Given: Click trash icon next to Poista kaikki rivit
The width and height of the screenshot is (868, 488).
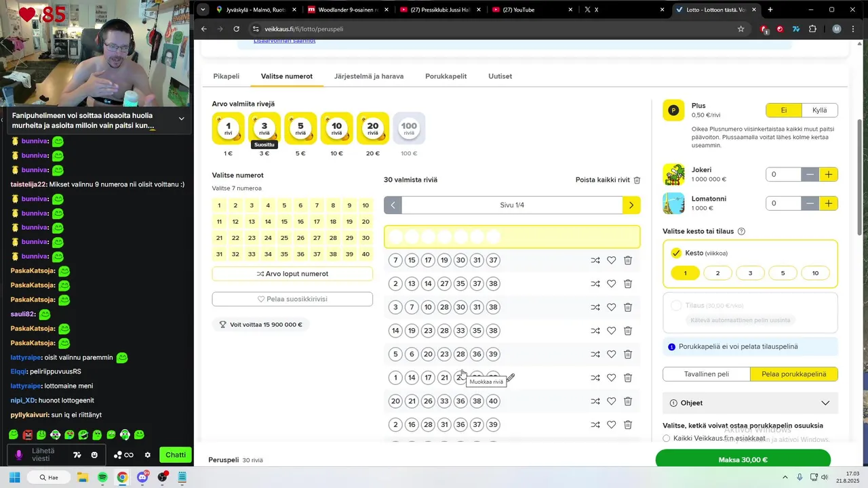Looking at the screenshot, I should pos(637,180).
